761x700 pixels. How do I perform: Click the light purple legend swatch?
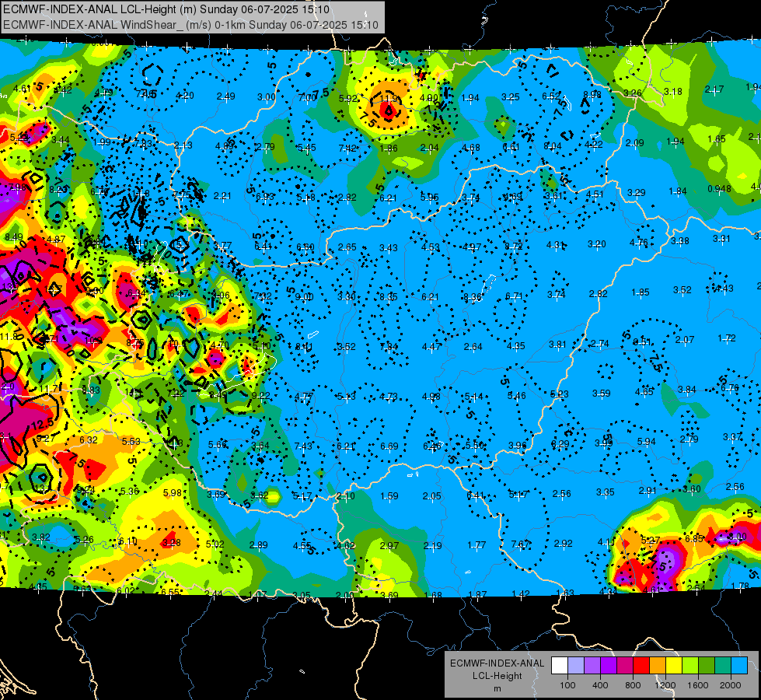pos(592,666)
